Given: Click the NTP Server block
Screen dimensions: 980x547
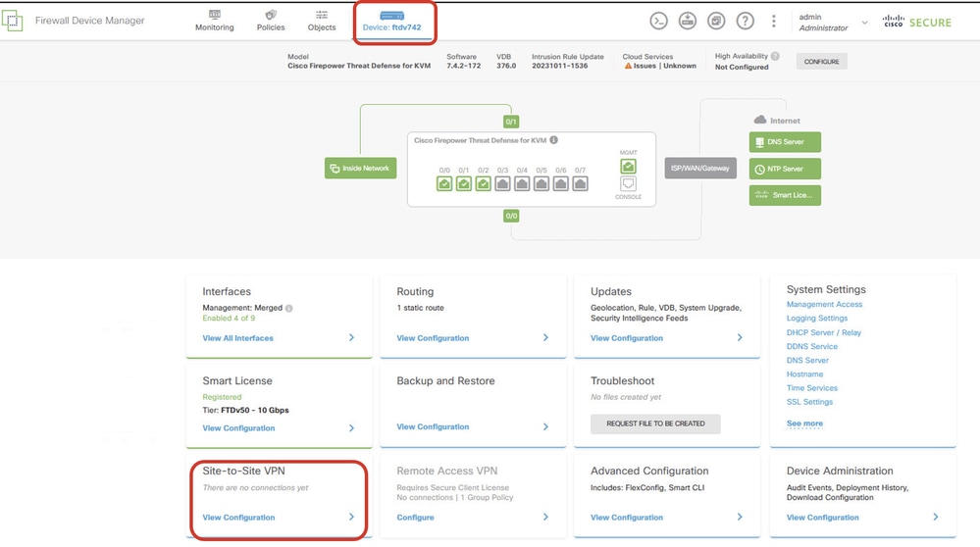Looking at the screenshot, I should point(785,169).
